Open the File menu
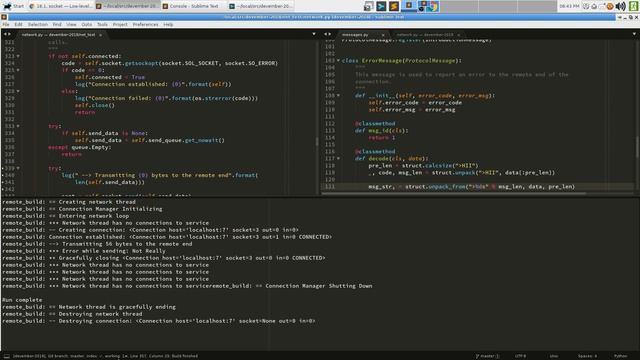Screen dimensions: 640x360 coord(6,24)
